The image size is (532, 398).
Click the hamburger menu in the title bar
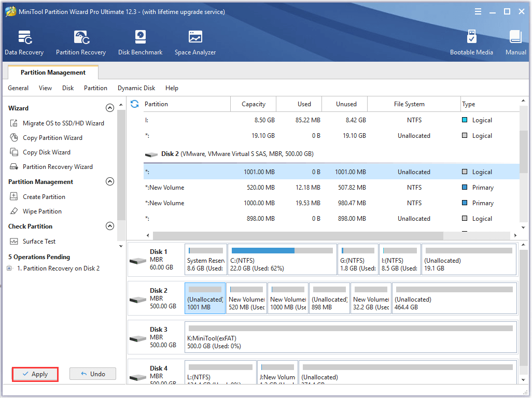[x=478, y=11]
